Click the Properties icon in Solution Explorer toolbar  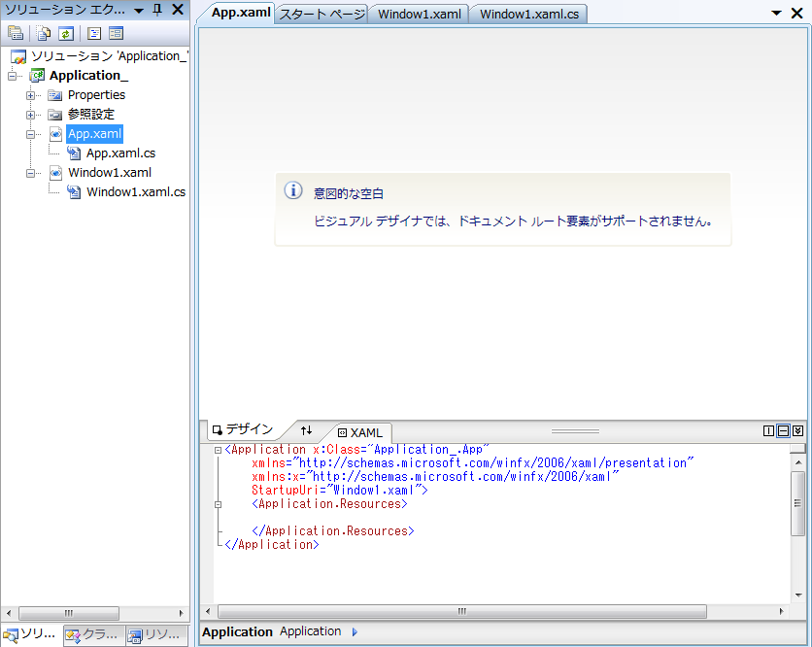pyautogui.click(x=16, y=34)
